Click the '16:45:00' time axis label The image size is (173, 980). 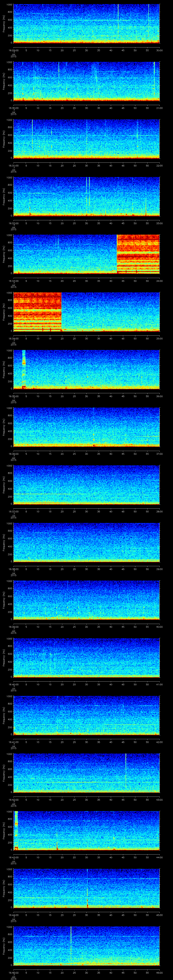click(13, 973)
